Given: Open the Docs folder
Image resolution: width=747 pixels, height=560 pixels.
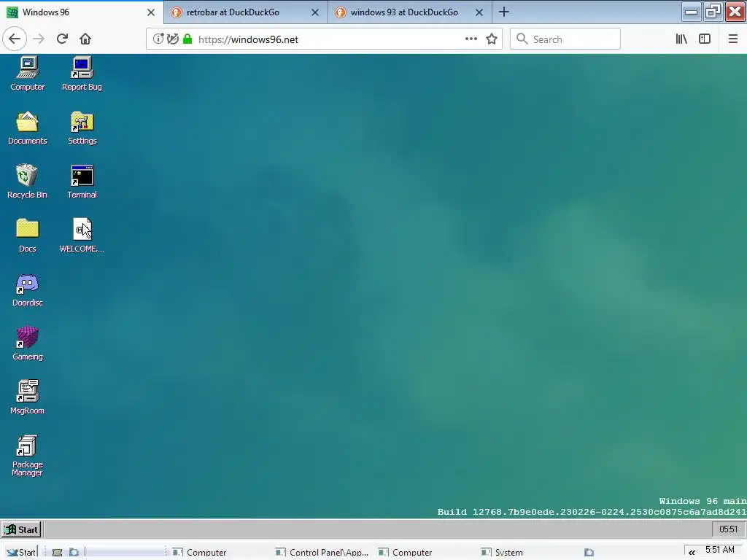Looking at the screenshot, I should point(28,236).
